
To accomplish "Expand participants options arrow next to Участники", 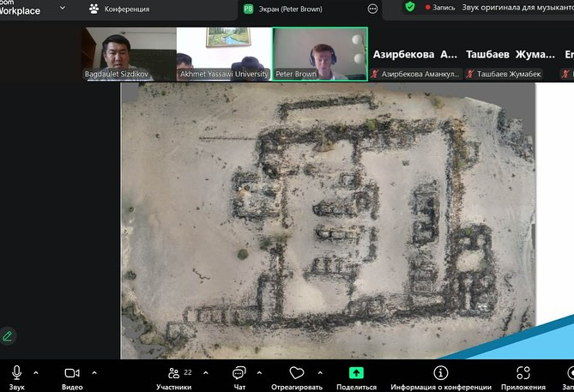I will (x=208, y=372).
